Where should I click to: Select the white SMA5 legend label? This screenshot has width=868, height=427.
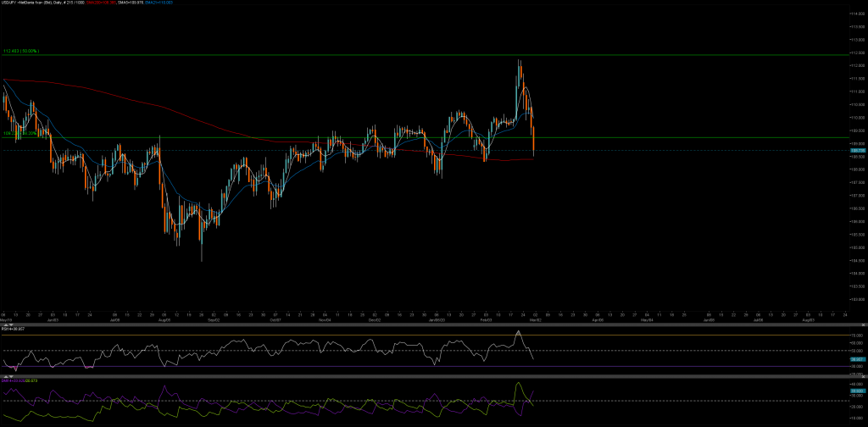point(129,3)
